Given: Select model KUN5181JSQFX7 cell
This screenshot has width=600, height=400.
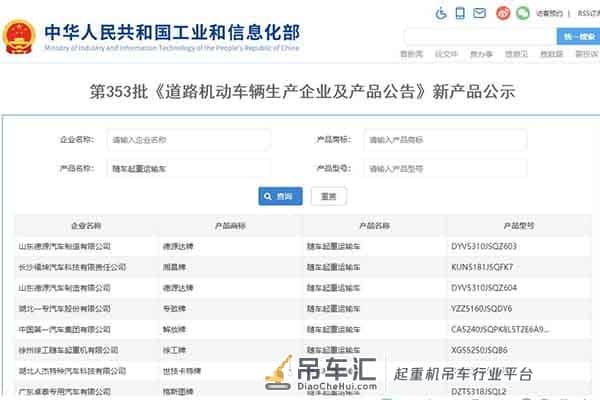Looking at the screenshot, I should click(482, 267).
